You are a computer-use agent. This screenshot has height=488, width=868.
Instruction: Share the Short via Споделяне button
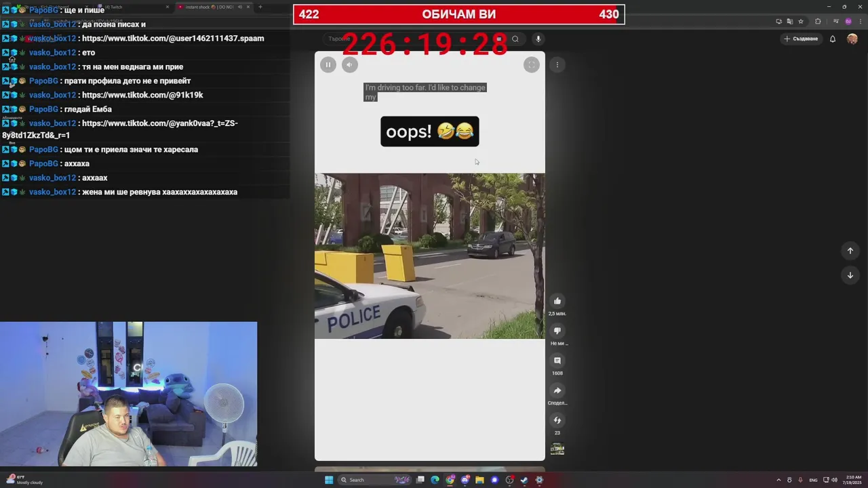pyautogui.click(x=557, y=390)
